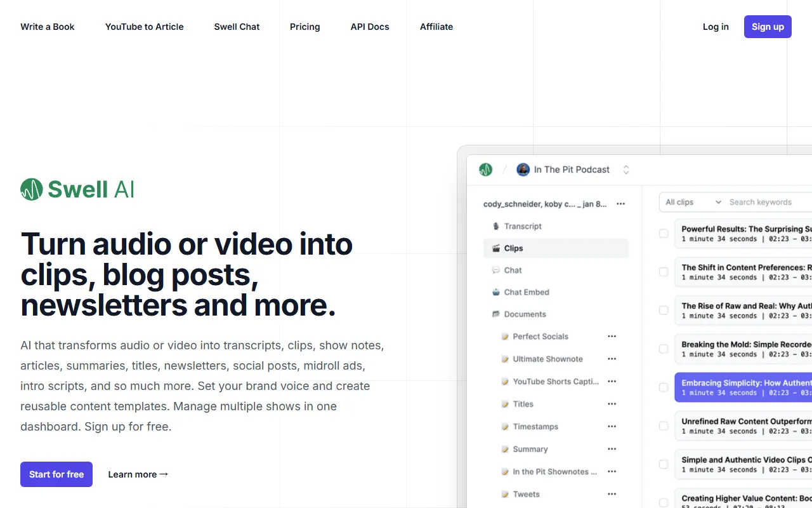Select checkbox for Embracing Simplicity clip
The width and height of the screenshot is (812, 508).
[x=664, y=387]
